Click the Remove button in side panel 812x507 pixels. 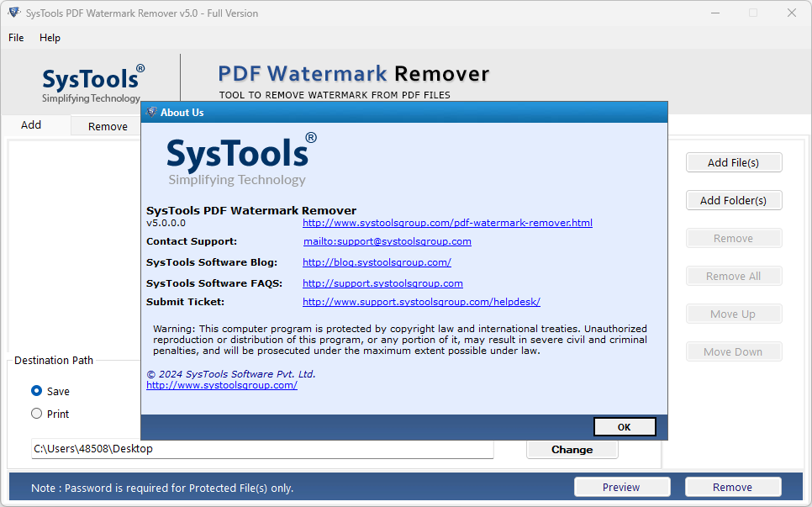pyautogui.click(x=734, y=238)
